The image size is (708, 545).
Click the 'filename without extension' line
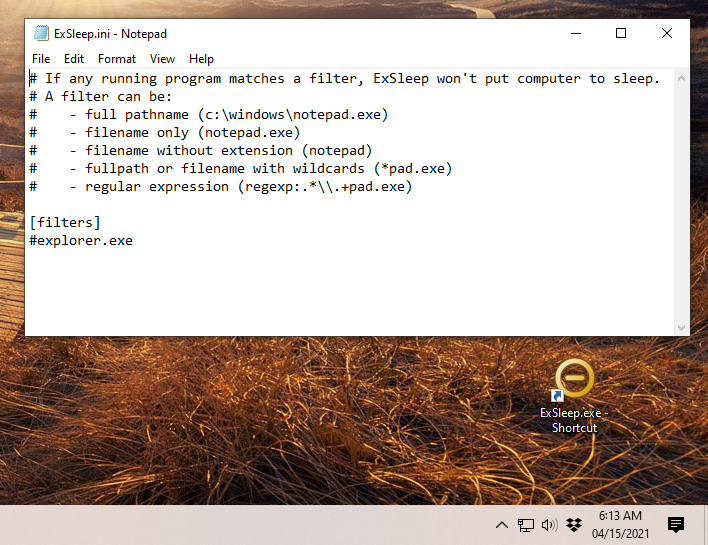(x=201, y=151)
